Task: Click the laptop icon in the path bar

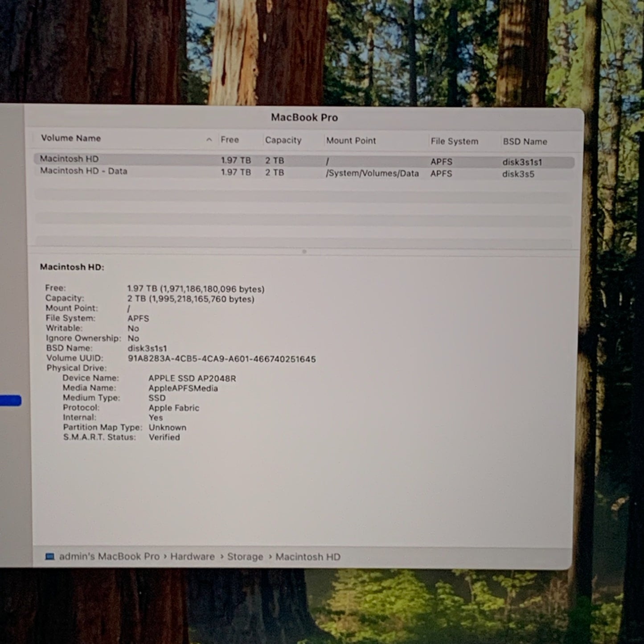Action: pyautogui.click(x=50, y=556)
